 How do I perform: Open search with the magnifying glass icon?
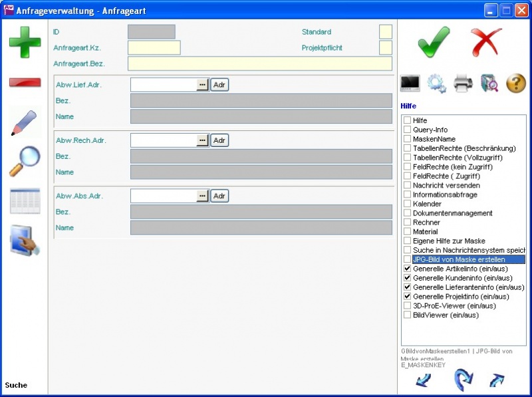pyautogui.click(x=25, y=162)
